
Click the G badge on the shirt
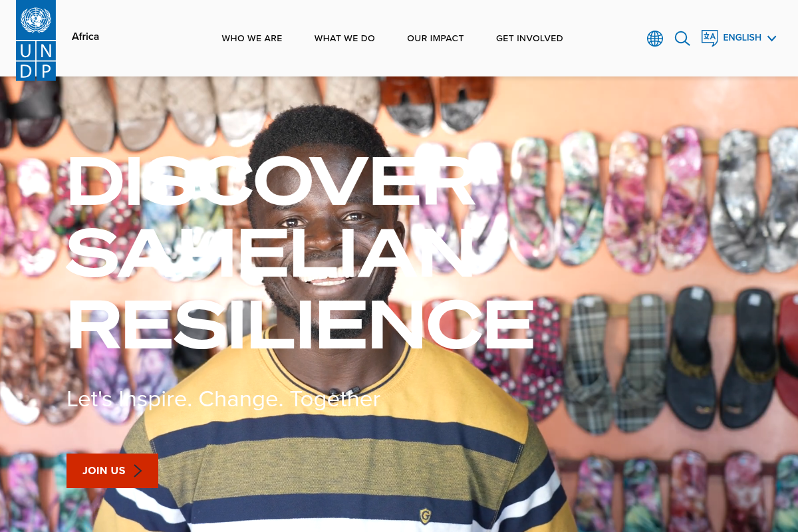pyautogui.click(x=425, y=515)
